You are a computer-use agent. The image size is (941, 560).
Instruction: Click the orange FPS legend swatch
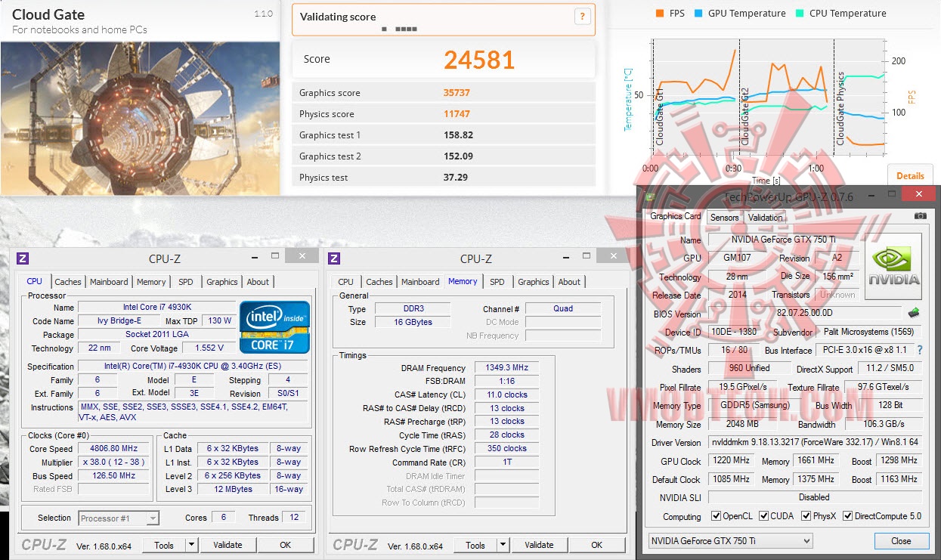[x=659, y=13]
